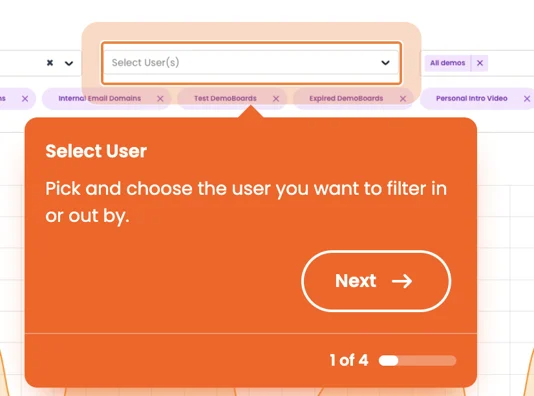Remove Personal Intro Video filter chip
534x396 pixels.
click(527, 99)
